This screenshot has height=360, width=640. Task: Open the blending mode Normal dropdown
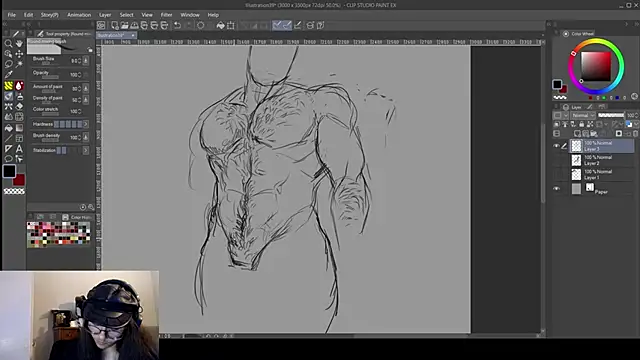point(584,116)
